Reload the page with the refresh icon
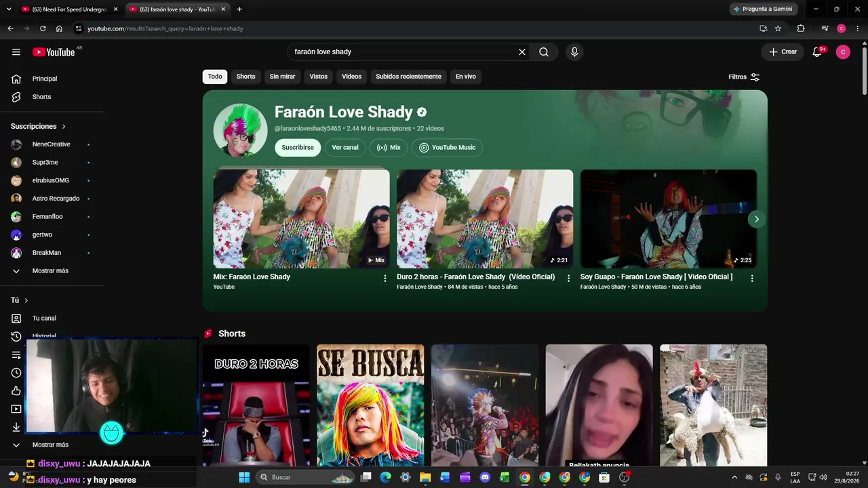Image resolution: width=868 pixels, height=488 pixels. point(43,28)
